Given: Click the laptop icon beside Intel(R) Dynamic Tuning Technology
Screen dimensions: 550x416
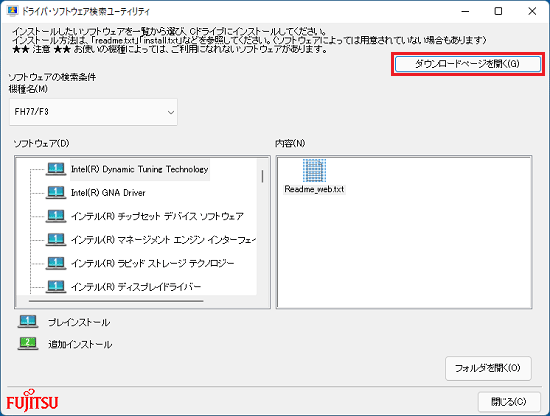Looking at the screenshot, I should [x=56, y=169].
